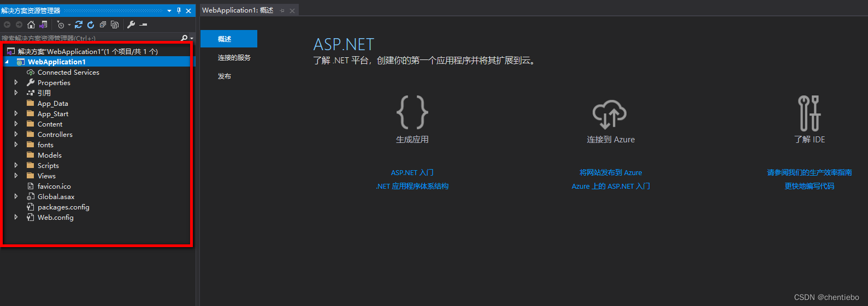Click the 了解 IDE tools icon
Viewport: 868px width, 306px height.
coord(809,113)
